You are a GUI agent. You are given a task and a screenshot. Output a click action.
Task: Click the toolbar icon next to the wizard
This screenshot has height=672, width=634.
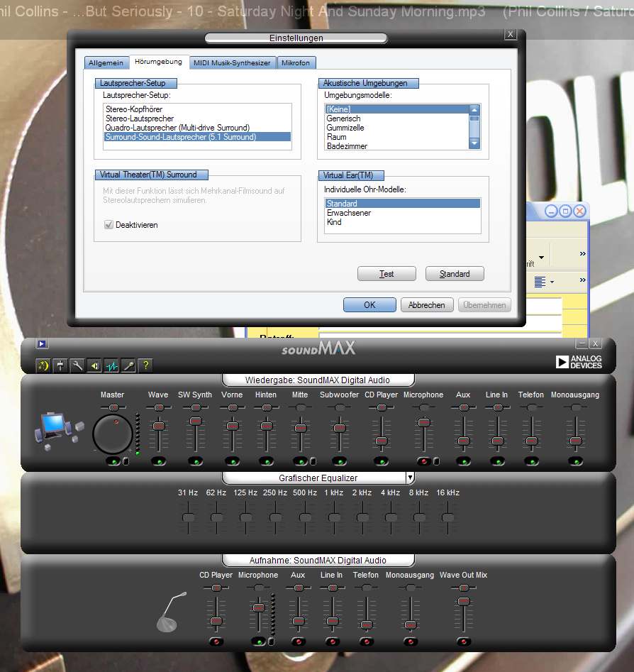point(60,365)
